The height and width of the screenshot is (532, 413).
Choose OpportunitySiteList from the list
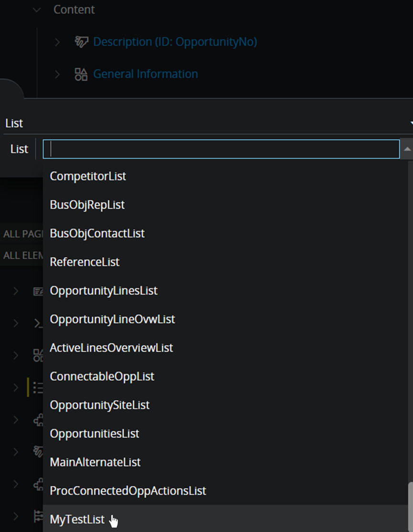pos(99,404)
